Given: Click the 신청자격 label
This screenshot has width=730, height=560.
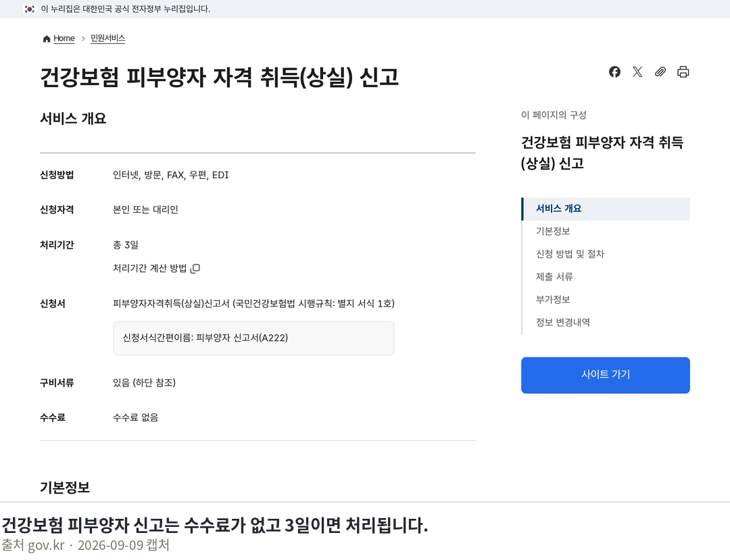Looking at the screenshot, I should [57, 210].
